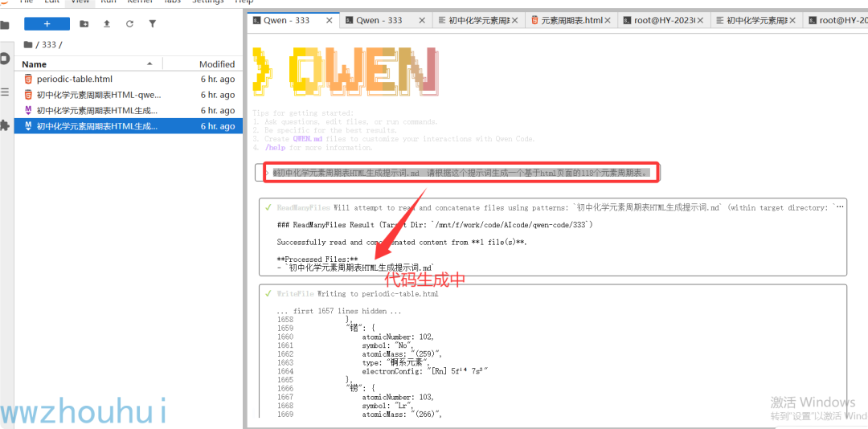Close the 初中化学元素周 tab between the root@HY terminal tabs
Viewport: 868px width, 429px height.
click(x=792, y=20)
